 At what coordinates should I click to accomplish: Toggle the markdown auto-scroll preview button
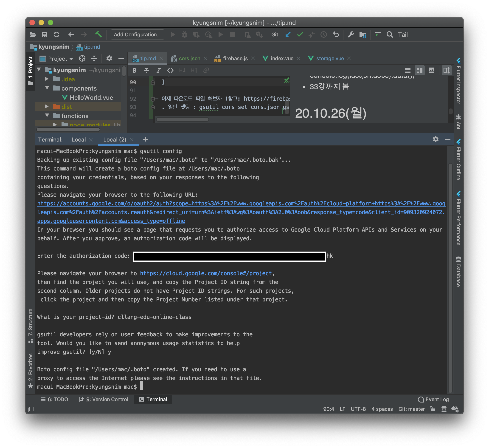(446, 70)
